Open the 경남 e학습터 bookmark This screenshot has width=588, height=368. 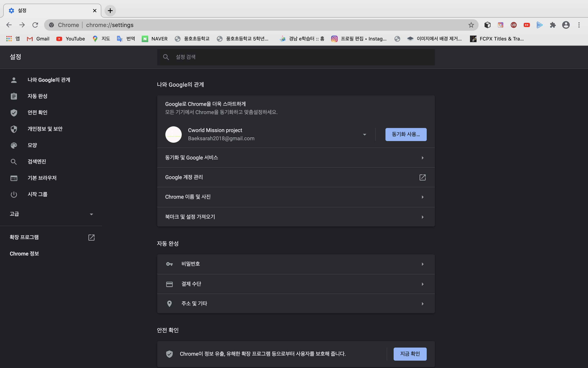point(302,39)
